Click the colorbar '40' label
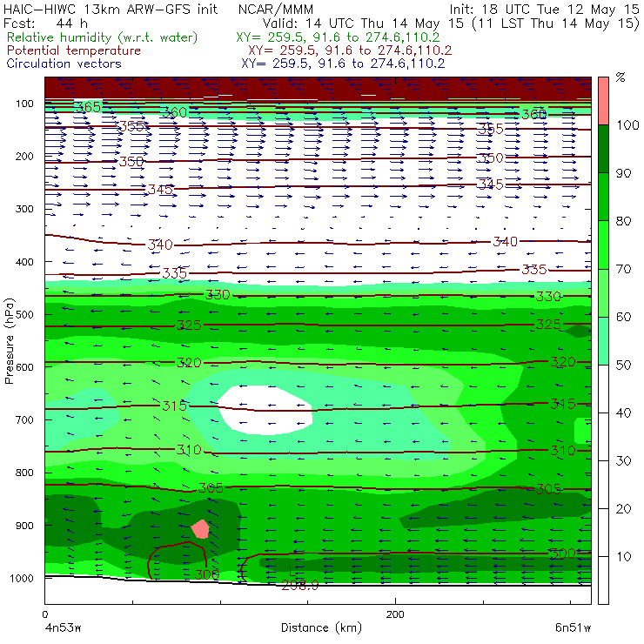This screenshot has width=644, height=644. 623,413
